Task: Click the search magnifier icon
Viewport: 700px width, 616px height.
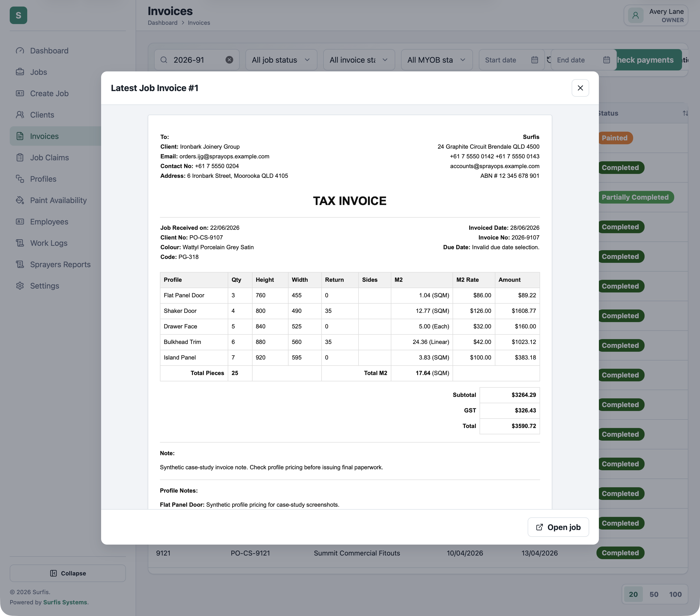Action: 164,60
